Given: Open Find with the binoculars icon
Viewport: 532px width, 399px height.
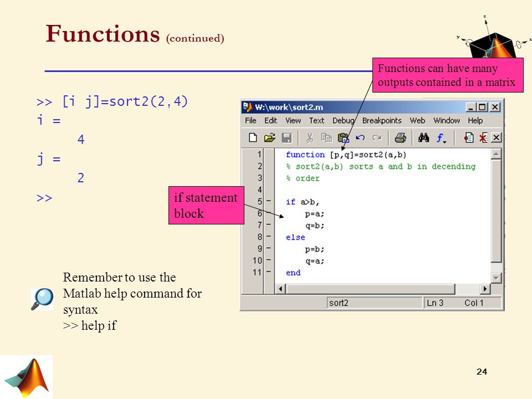Looking at the screenshot, I should (x=423, y=138).
